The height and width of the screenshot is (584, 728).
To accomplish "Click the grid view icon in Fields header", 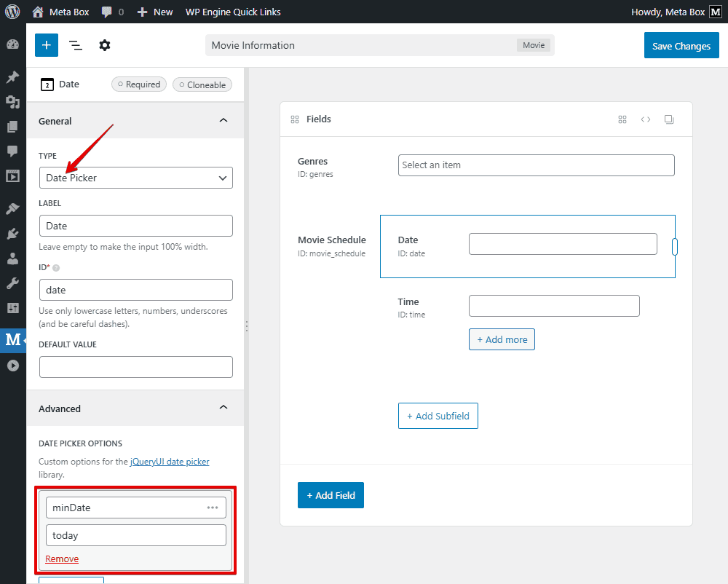I will coord(622,119).
